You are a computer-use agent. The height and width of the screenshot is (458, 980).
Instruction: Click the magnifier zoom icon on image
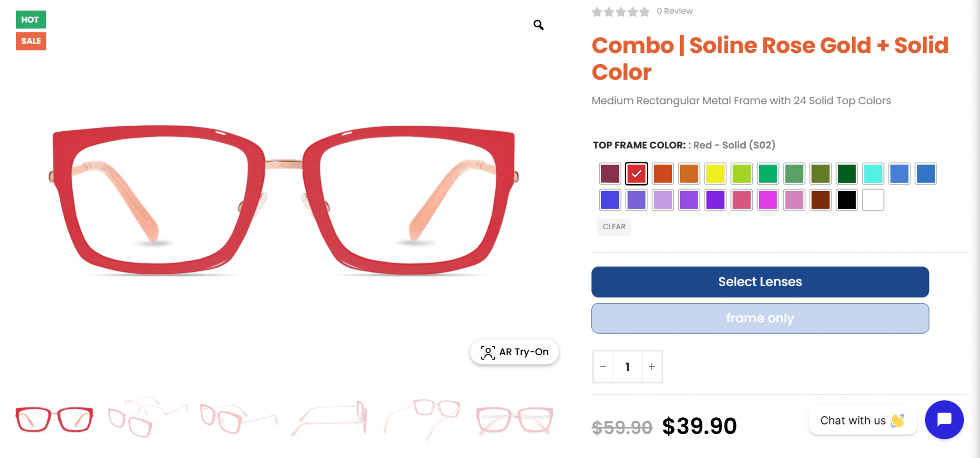539,25
